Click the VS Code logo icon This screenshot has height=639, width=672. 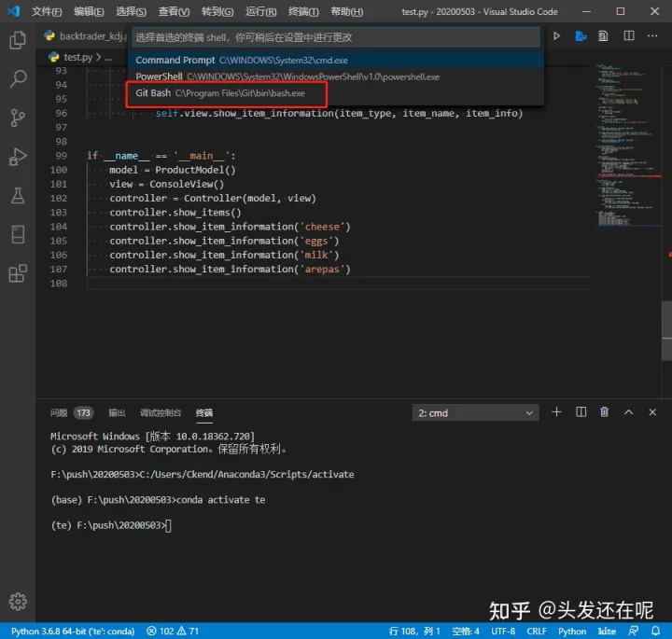point(13,11)
